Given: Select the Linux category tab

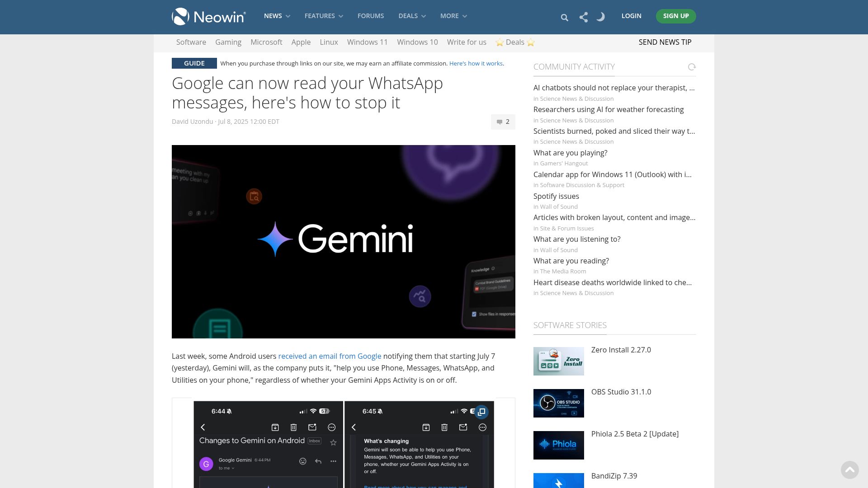Looking at the screenshot, I should [x=329, y=42].
